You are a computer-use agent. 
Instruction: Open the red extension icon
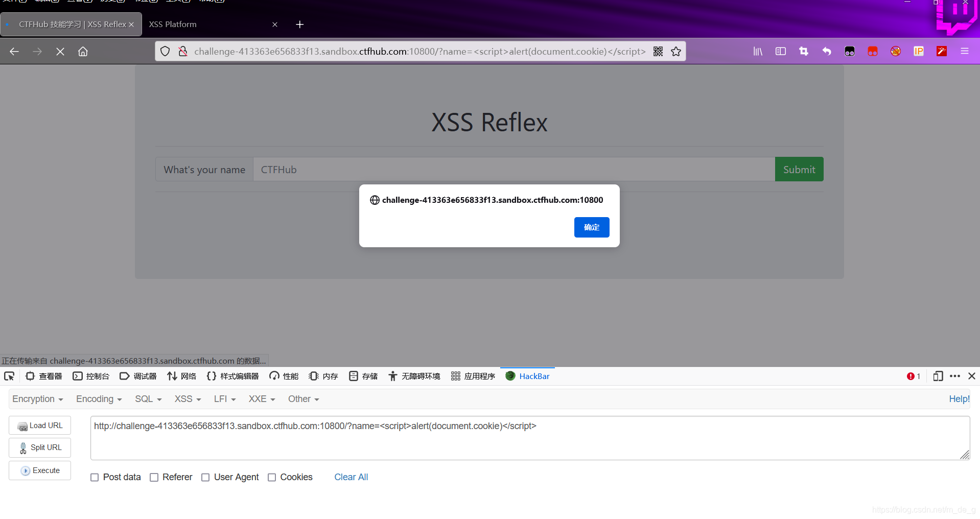tap(873, 52)
